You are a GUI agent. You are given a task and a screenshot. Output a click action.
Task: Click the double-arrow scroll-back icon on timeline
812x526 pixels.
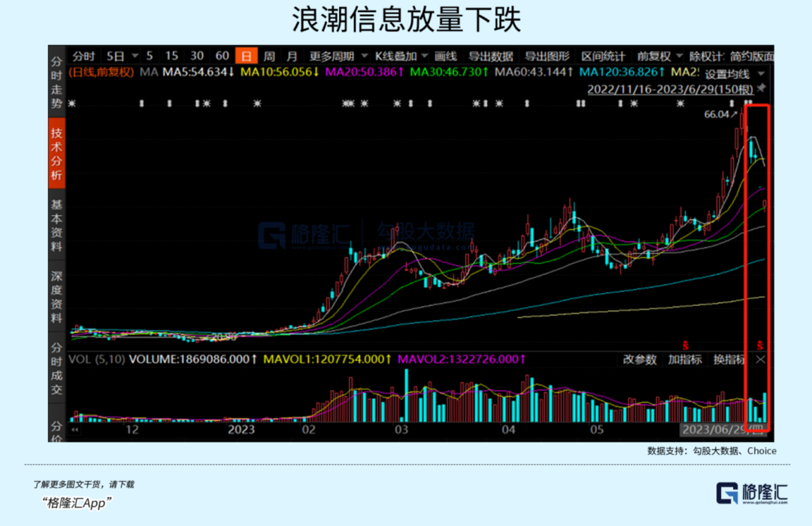pos(75,430)
